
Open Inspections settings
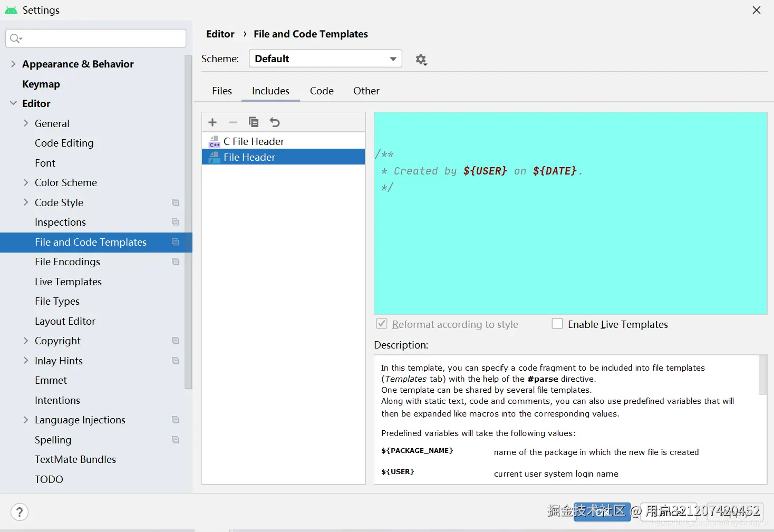click(60, 222)
